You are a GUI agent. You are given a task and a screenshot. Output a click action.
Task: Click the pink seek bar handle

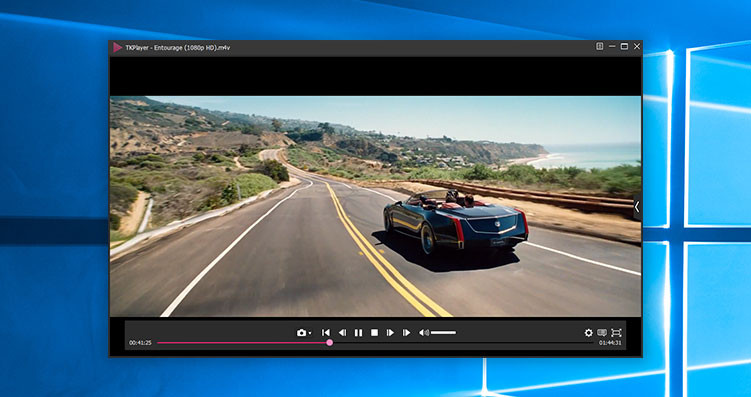click(x=330, y=342)
